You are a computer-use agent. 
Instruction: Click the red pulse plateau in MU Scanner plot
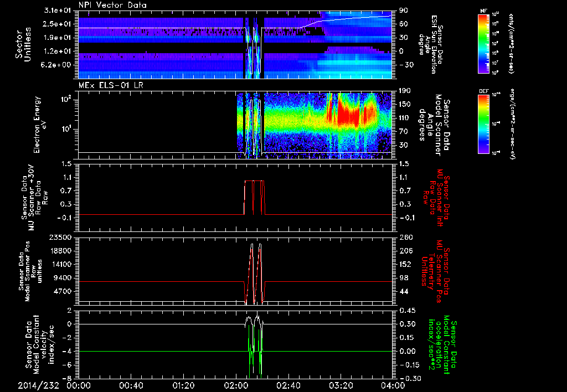[x=255, y=181]
